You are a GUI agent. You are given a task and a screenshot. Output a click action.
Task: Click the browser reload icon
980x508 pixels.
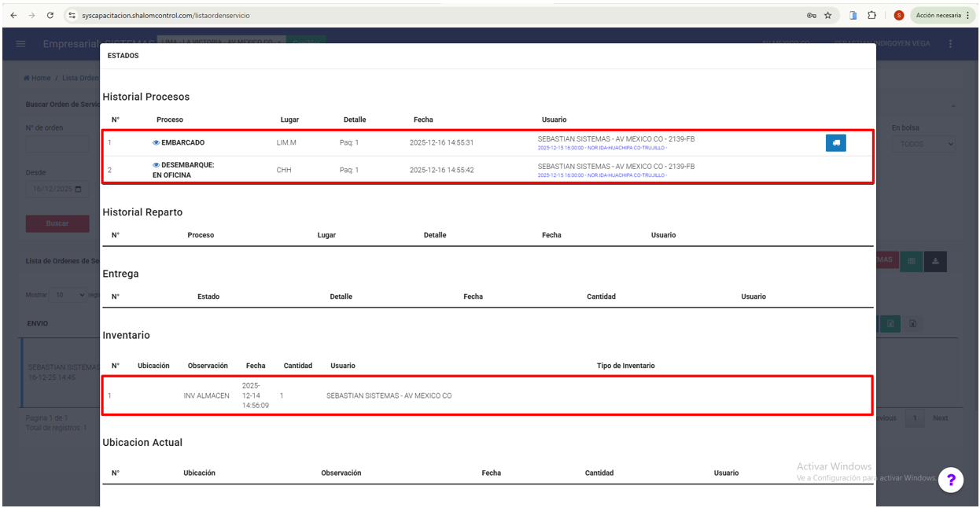click(x=50, y=15)
